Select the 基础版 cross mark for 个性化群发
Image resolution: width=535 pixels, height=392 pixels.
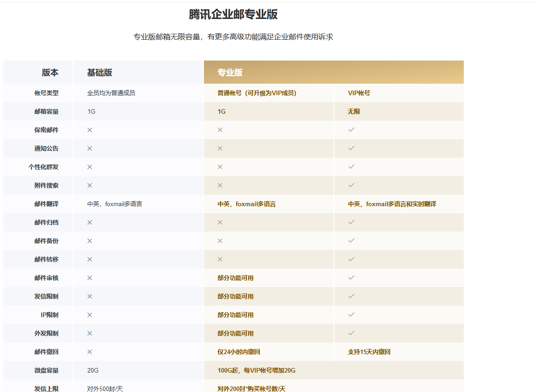90,167
